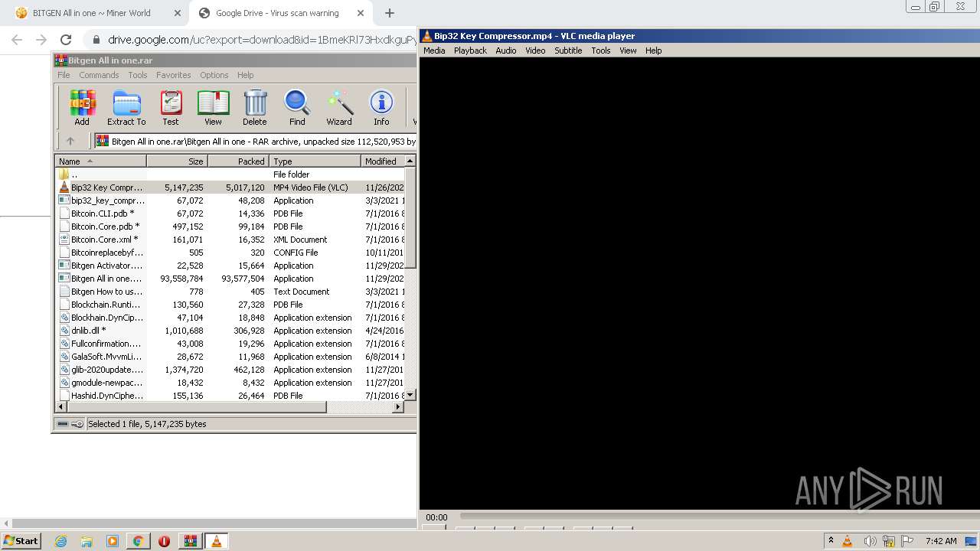
Task: Sort file list by Modified column
Action: tap(383, 161)
